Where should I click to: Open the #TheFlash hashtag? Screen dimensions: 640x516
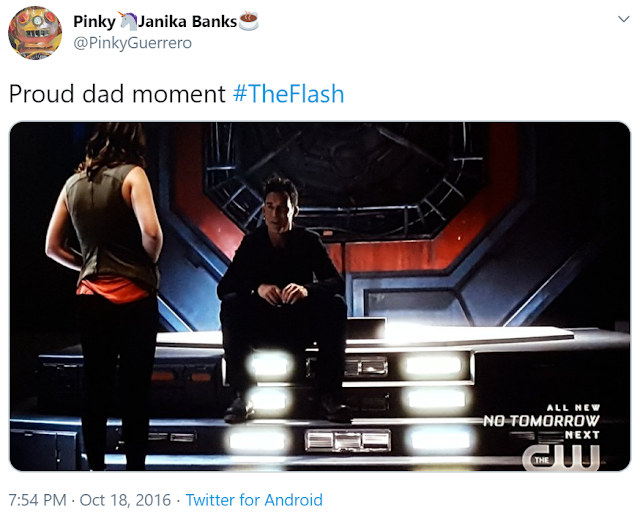pyautogui.click(x=288, y=94)
